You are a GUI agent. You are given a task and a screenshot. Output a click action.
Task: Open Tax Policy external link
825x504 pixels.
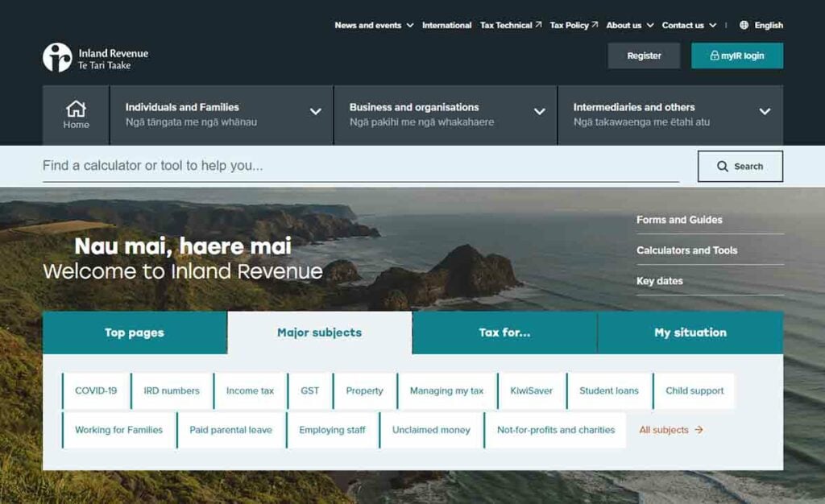click(574, 25)
